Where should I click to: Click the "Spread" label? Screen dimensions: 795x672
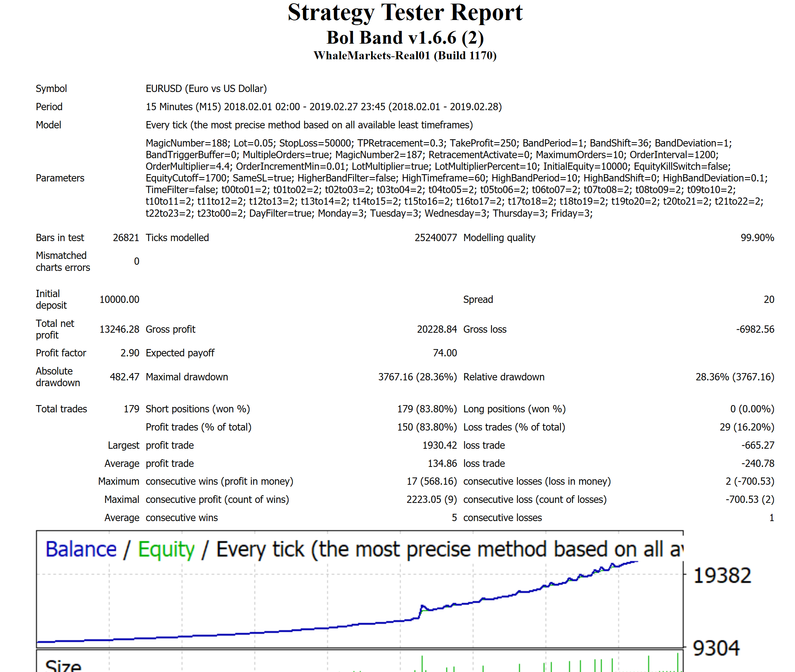click(478, 300)
